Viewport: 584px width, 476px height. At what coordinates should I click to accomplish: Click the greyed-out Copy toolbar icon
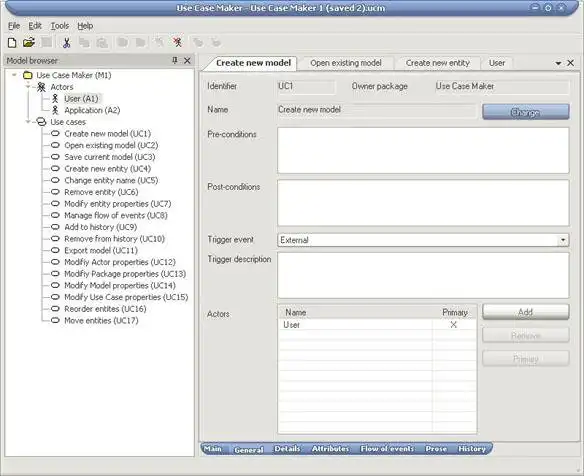[84, 42]
